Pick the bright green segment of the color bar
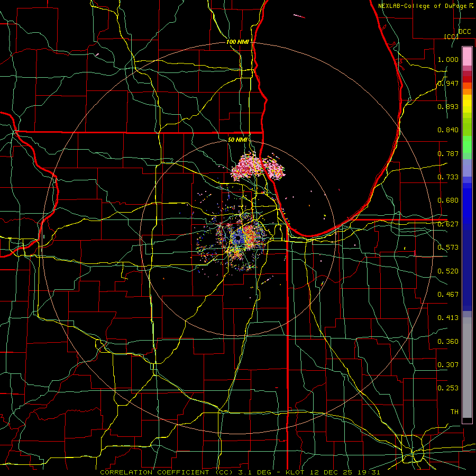This screenshot has height=476, width=476. [x=467, y=144]
